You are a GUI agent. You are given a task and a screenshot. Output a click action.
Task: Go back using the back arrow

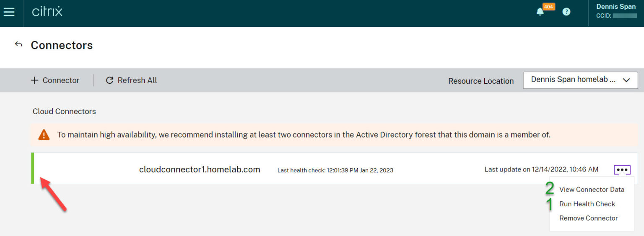18,44
